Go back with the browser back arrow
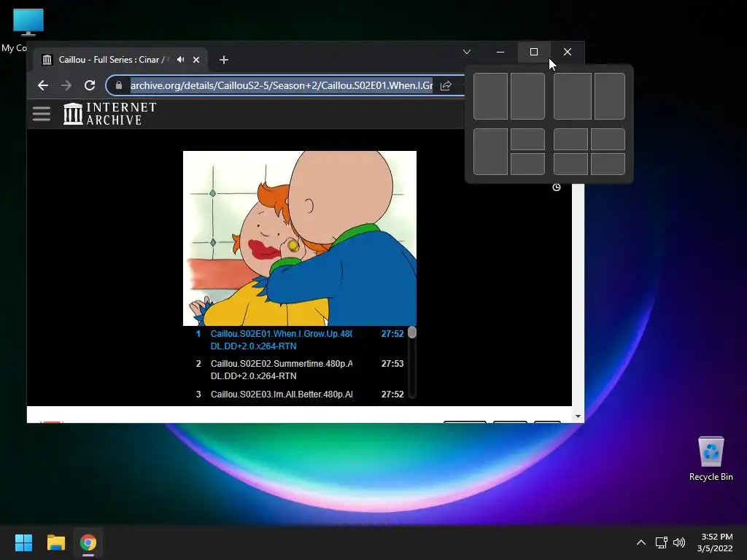The height and width of the screenshot is (560, 747). pos(43,85)
